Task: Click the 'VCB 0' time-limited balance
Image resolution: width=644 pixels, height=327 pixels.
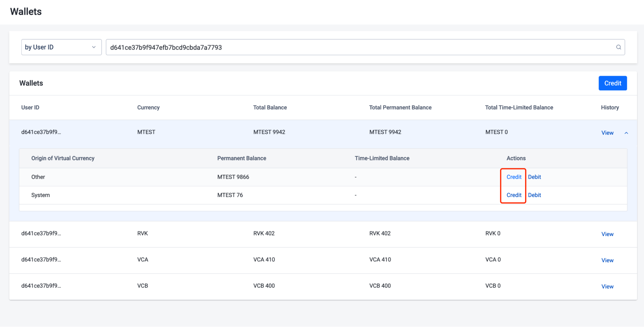Action: tap(493, 286)
